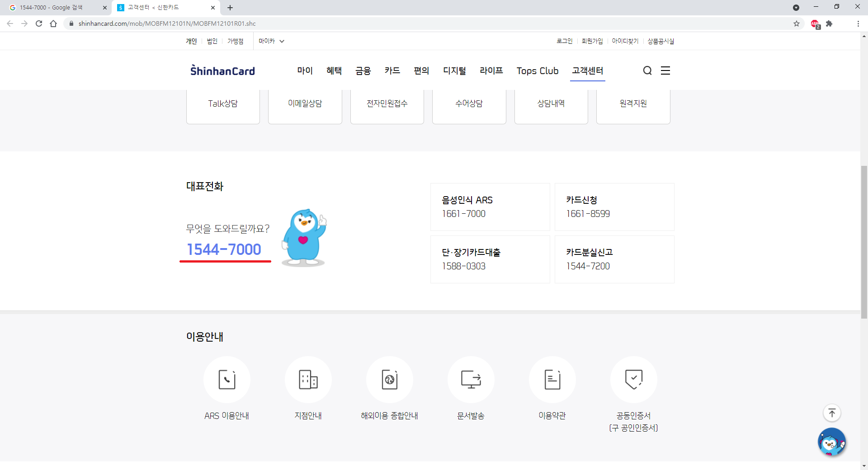
Task: Open the 마이 menu
Action: pos(305,70)
